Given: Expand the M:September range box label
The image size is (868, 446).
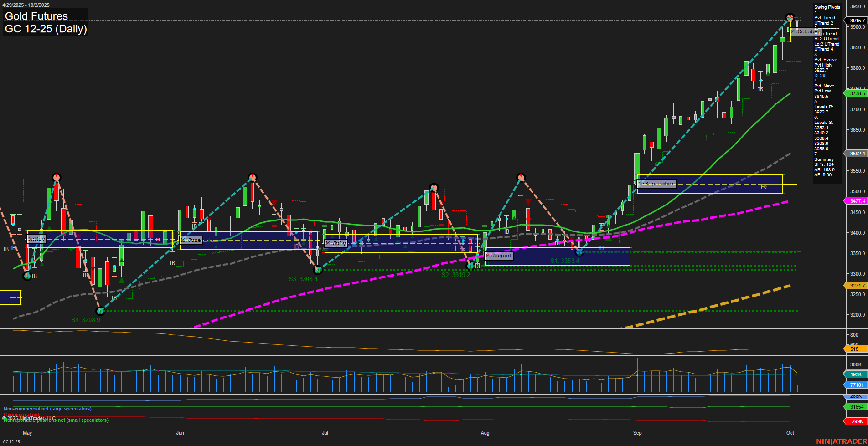Looking at the screenshot, I should tap(656, 184).
